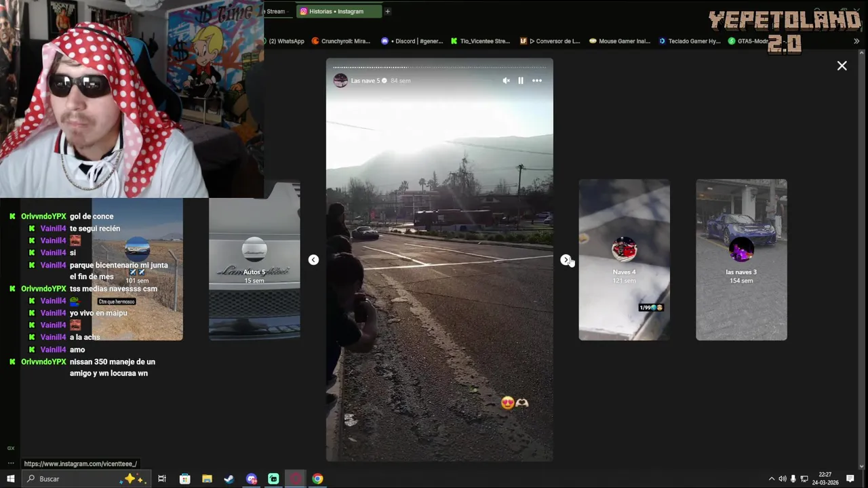This screenshot has height=488, width=868.
Task: Open File Explorer from the taskbar
Action: pyautogui.click(x=207, y=479)
